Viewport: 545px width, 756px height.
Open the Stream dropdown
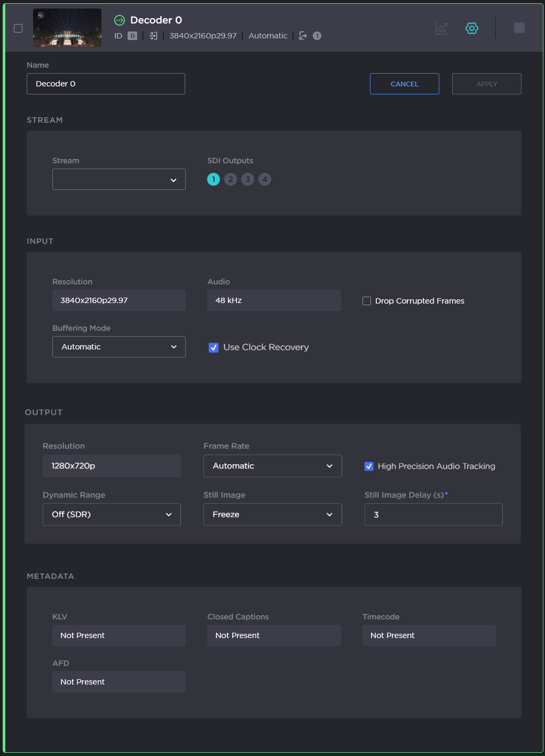click(x=119, y=179)
